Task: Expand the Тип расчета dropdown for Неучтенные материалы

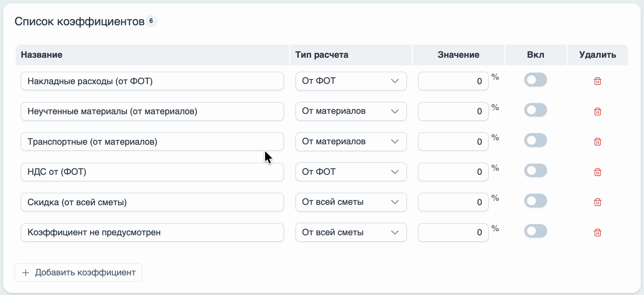Action: 351,111
